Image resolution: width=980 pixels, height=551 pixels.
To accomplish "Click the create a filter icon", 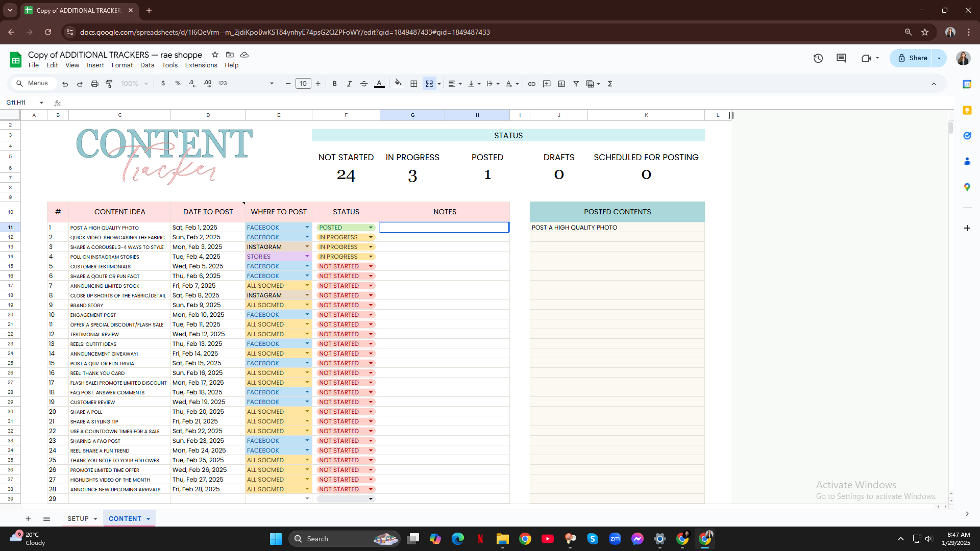I will coord(576,84).
